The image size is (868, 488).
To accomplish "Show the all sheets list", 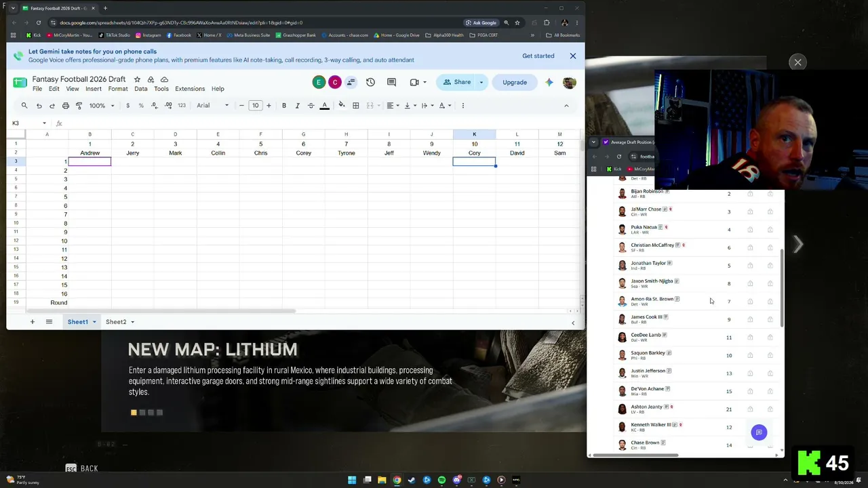I will pyautogui.click(x=49, y=321).
